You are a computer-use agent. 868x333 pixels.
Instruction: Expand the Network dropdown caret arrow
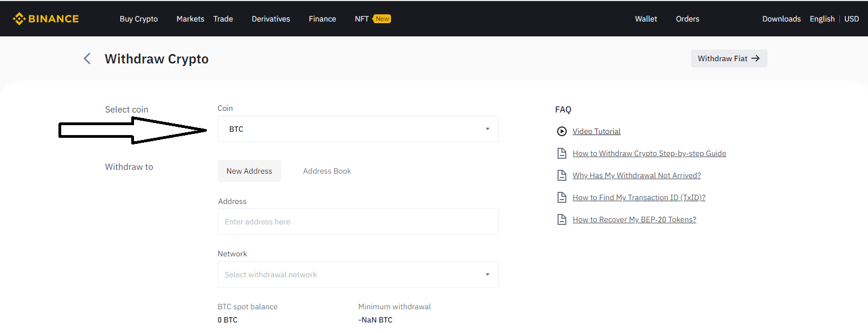click(x=487, y=275)
